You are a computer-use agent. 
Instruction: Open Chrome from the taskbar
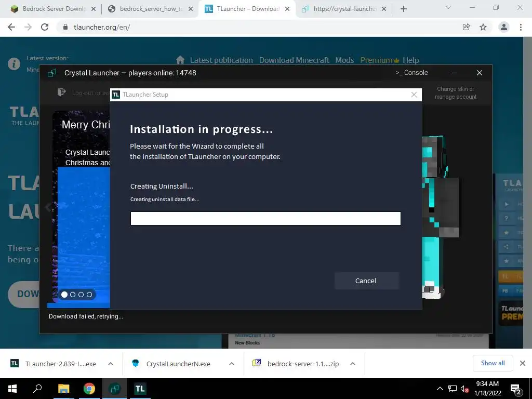click(x=89, y=389)
